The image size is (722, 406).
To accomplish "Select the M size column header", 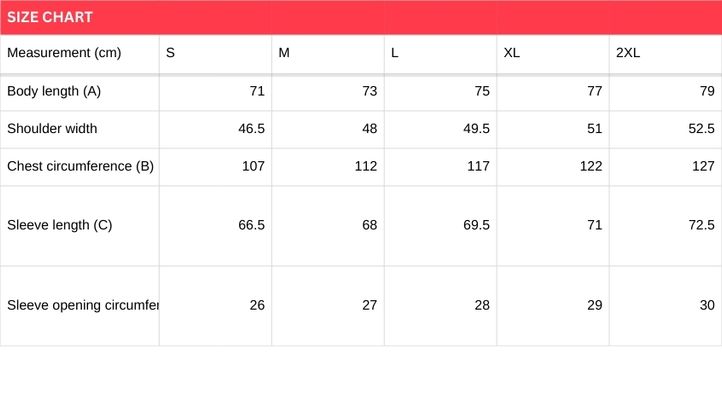I will (x=284, y=53).
